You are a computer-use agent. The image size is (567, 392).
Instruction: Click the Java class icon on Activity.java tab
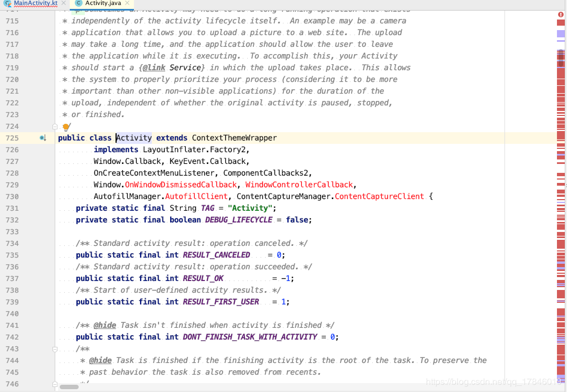coord(79,3)
